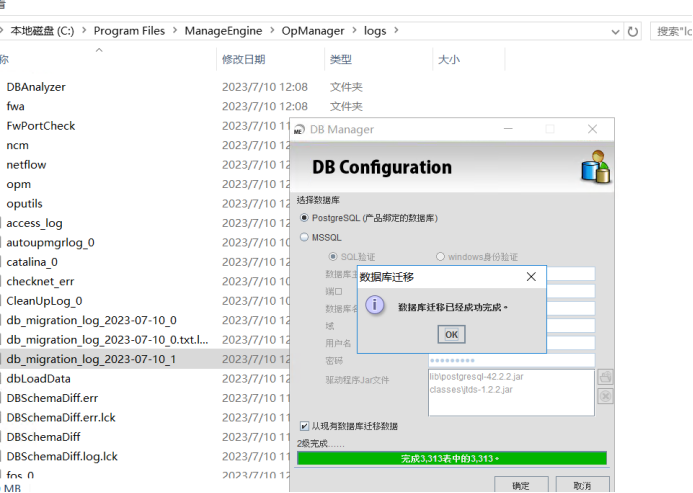Minimize the DB Manager window

click(508, 129)
